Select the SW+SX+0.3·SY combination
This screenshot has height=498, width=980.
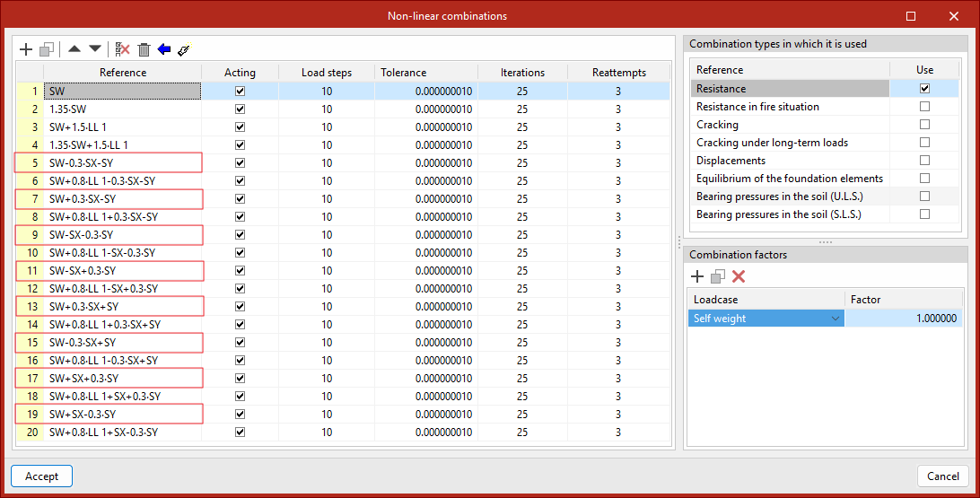(x=122, y=378)
